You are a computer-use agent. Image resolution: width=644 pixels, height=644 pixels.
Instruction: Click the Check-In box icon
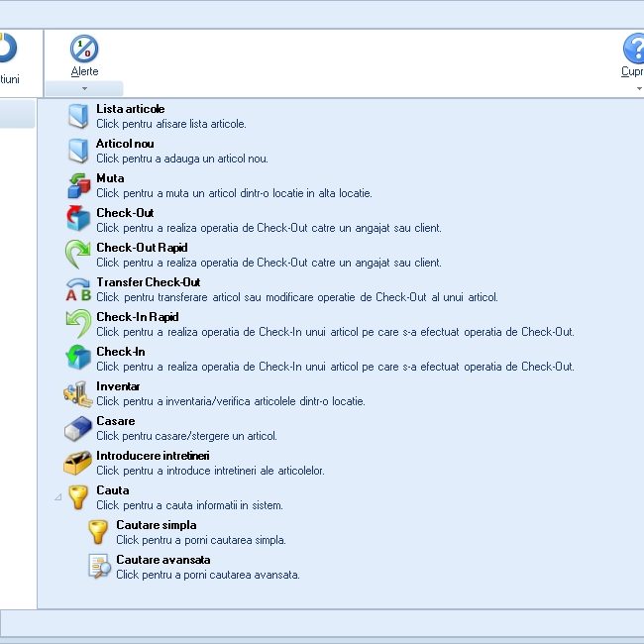78,357
